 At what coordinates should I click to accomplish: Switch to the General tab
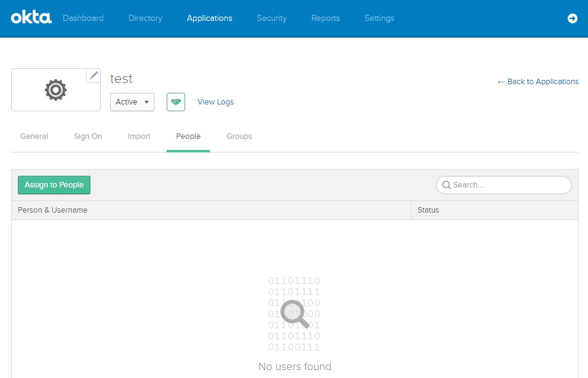pos(34,136)
